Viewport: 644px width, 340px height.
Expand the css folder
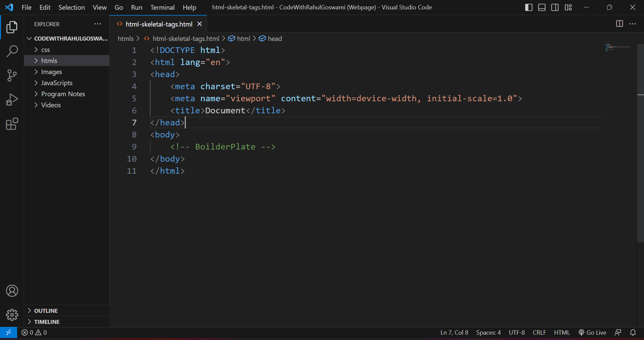[x=67, y=50]
